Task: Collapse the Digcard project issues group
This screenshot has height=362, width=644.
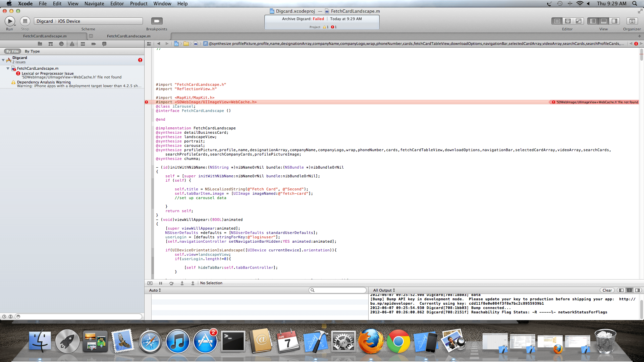Action: point(3,60)
